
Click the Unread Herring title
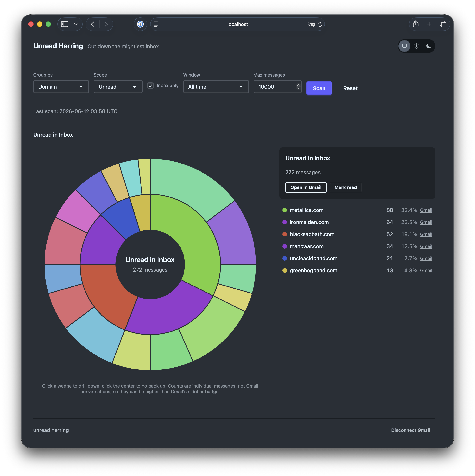pos(58,46)
